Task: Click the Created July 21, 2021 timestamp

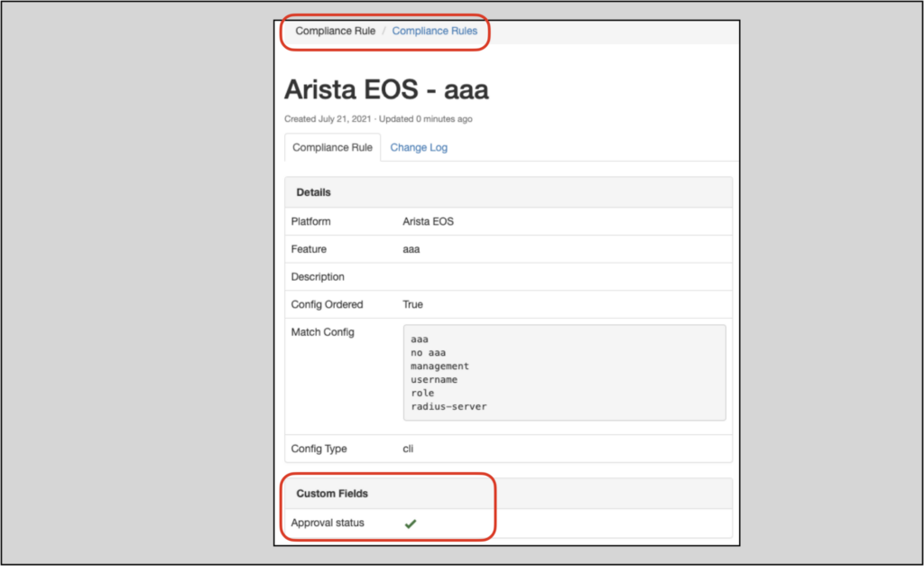Action: point(328,119)
